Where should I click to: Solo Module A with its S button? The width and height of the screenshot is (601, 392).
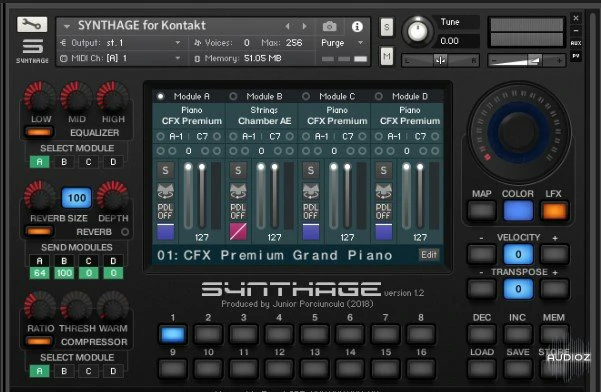tap(165, 170)
